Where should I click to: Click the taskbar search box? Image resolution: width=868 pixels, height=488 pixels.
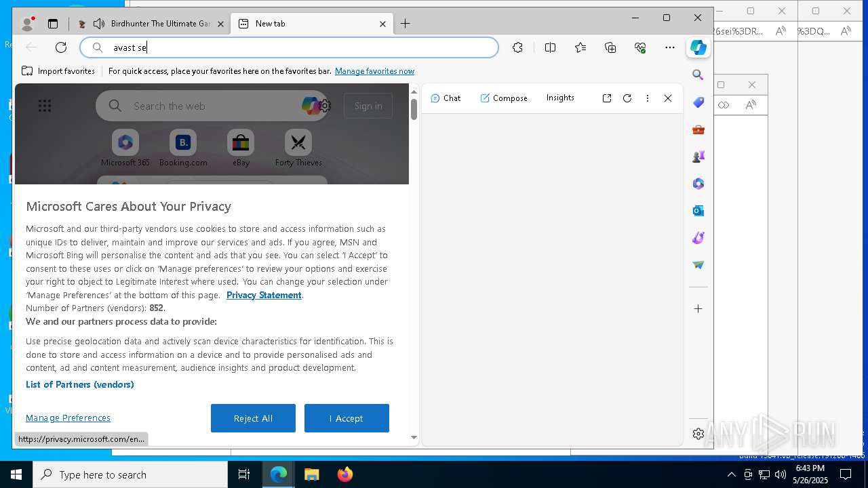130,474
